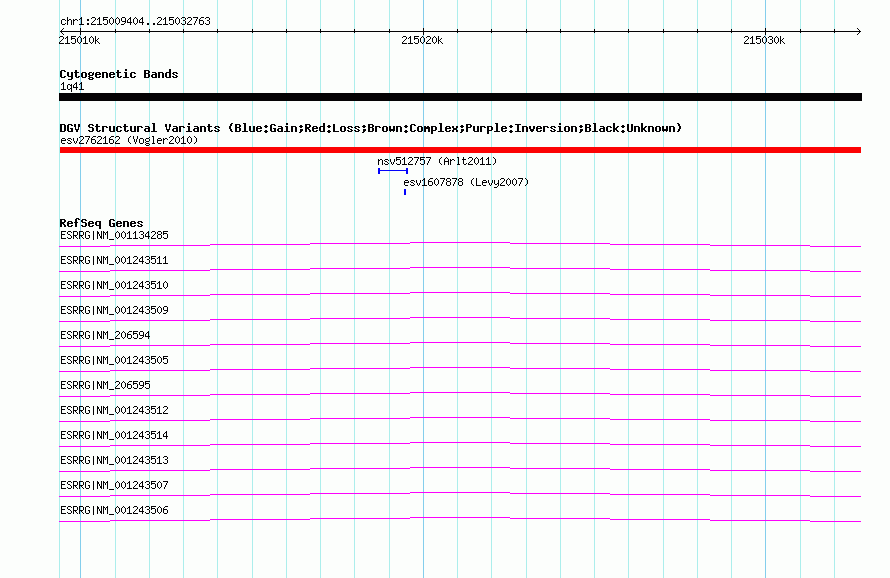890x578 pixels.
Task: Select the nsv512757 blue gain variant glyph
Action: [x=393, y=170]
